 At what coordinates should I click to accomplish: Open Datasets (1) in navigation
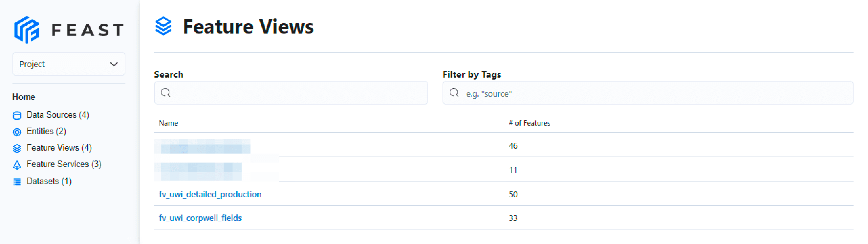point(49,181)
